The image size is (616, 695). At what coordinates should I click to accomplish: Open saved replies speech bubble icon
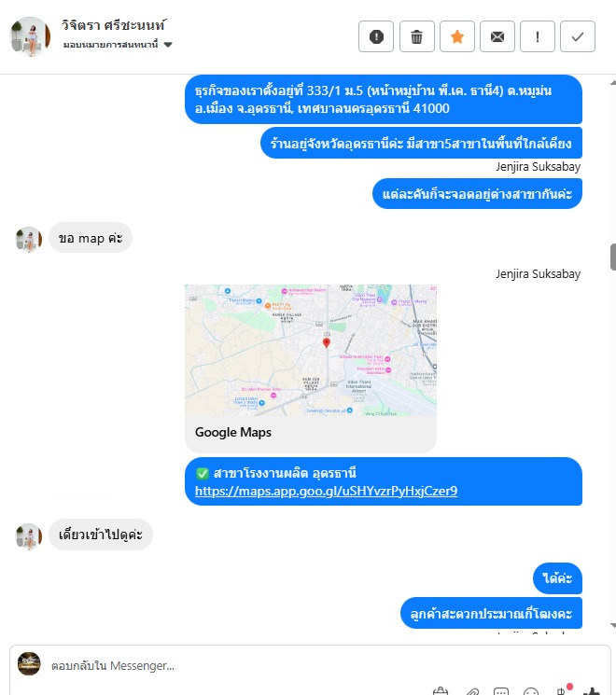coord(501,691)
